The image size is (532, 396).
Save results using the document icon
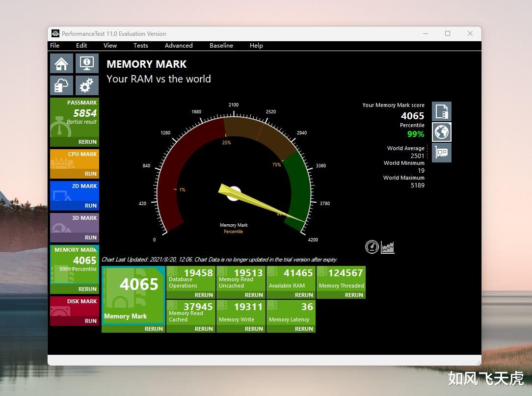point(441,111)
